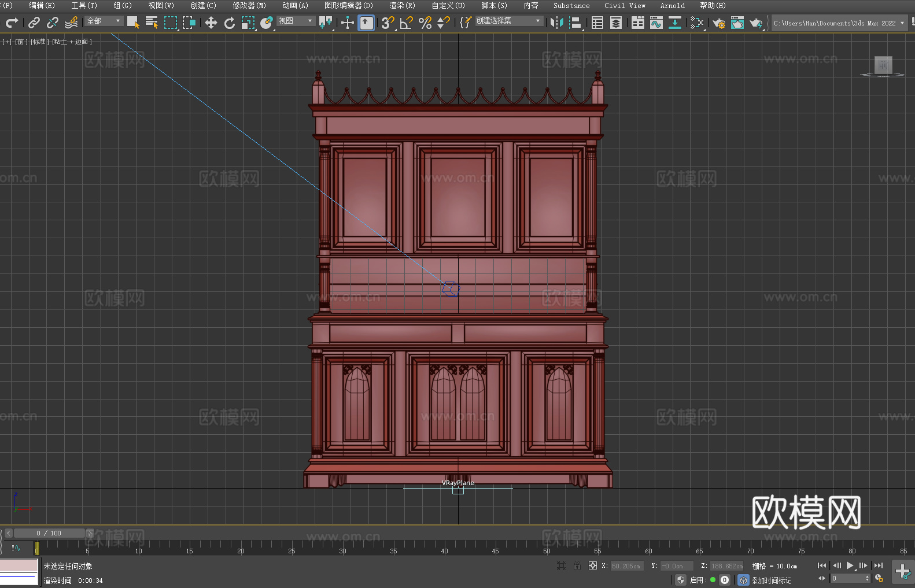Viewport: 915px width, 588px height.
Task: Click the Render Production teapot icon
Action: [x=756, y=23]
